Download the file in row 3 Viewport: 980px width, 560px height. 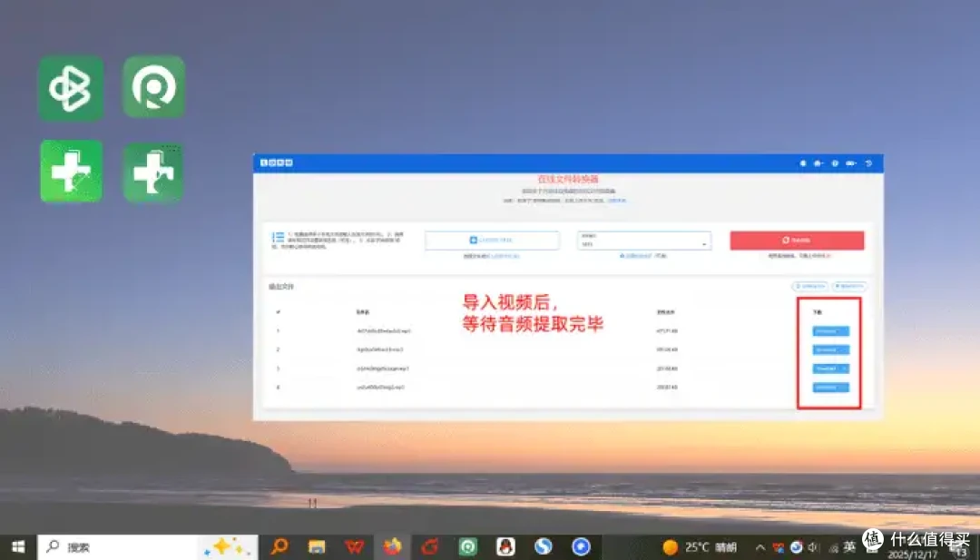pos(830,368)
